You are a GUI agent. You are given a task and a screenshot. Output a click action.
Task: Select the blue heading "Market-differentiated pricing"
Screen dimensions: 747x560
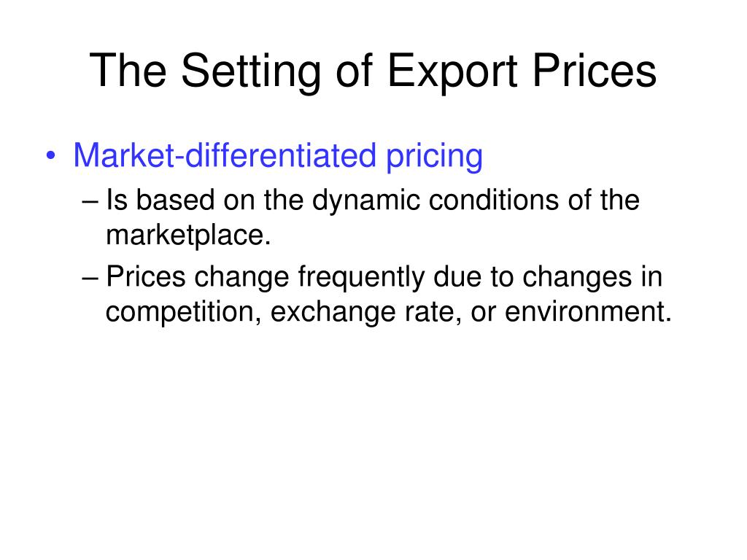click(x=278, y=156)
